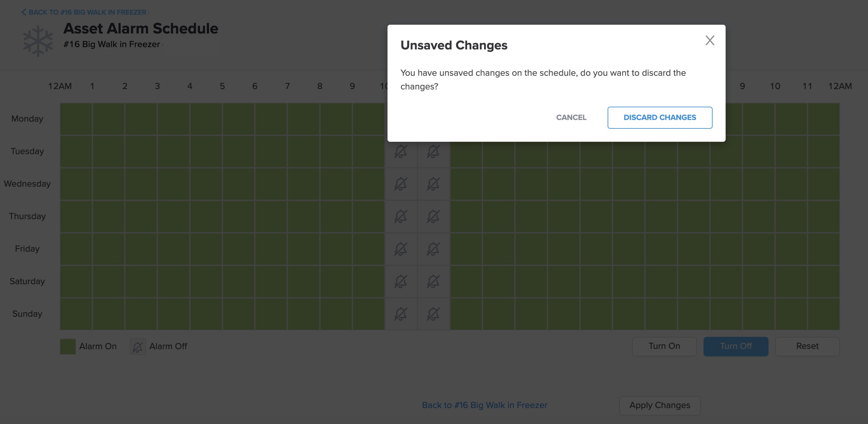Open bottom Back to #16 Big Walk in Freezer link
Viewport: 868px width, 424px height.
pyautogui.click(x=484, y=405)
